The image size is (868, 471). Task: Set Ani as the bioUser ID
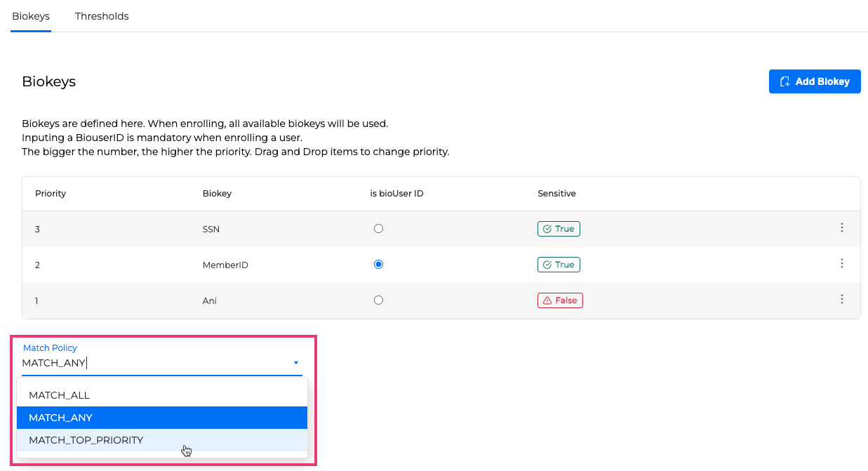[x=379, y=300]
